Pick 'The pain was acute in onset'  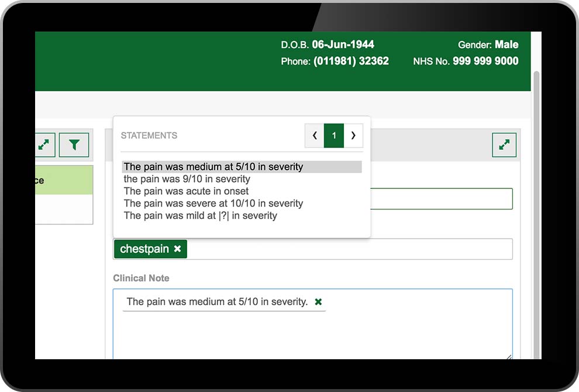click(186, 191)
